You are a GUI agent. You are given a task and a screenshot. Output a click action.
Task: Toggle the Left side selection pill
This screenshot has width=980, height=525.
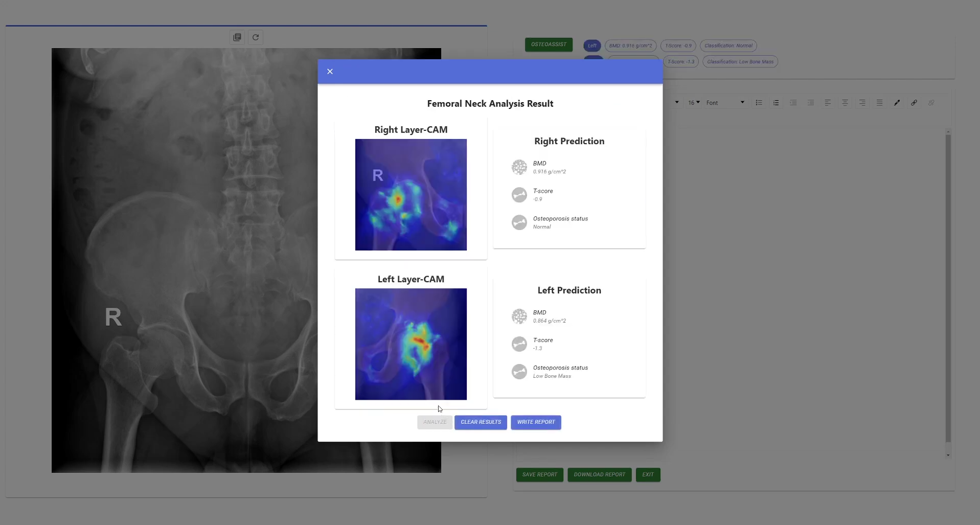(x=591, y=45)
